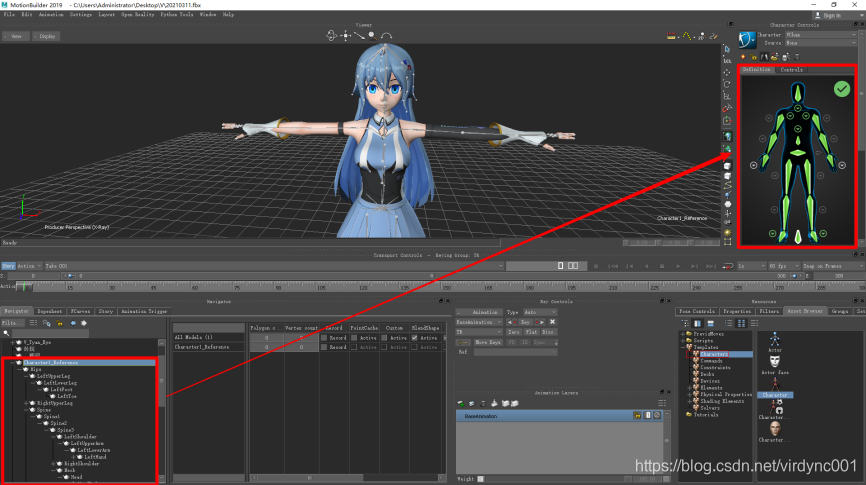Click the viewer roll arc icon

coord(387,36)
